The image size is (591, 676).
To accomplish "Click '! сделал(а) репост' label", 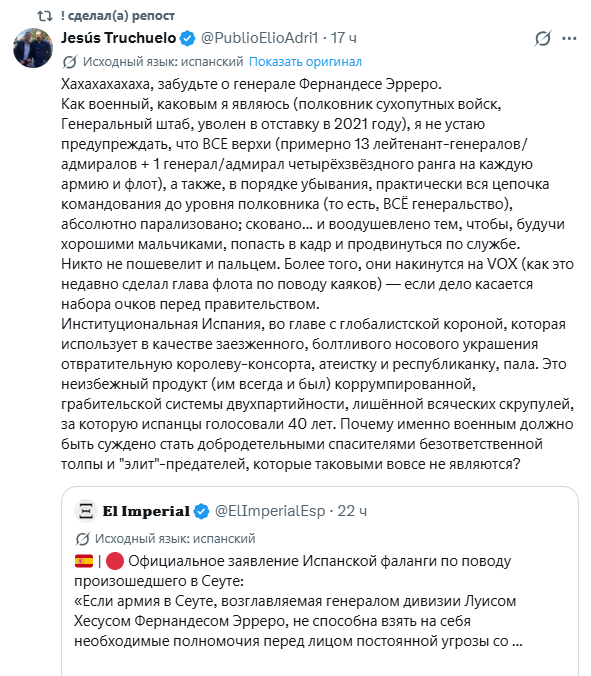I will [117, 16].
